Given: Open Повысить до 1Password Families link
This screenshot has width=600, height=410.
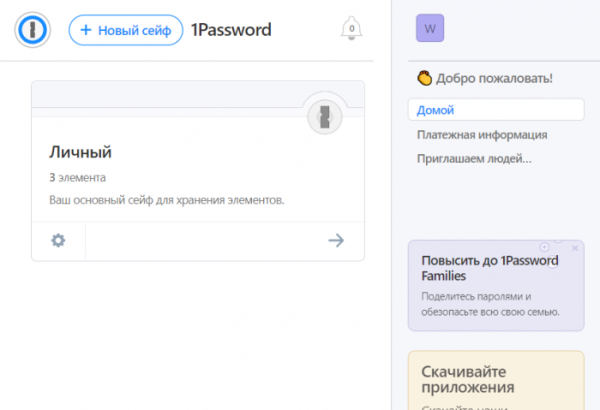Looking at the screenshot, I should (490, 268).
